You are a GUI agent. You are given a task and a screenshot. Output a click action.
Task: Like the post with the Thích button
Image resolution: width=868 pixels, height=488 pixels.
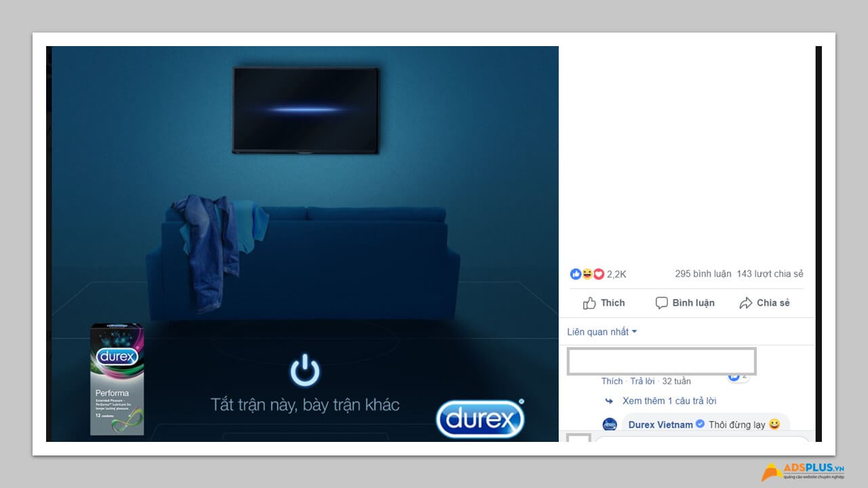(x=604, y=303)
